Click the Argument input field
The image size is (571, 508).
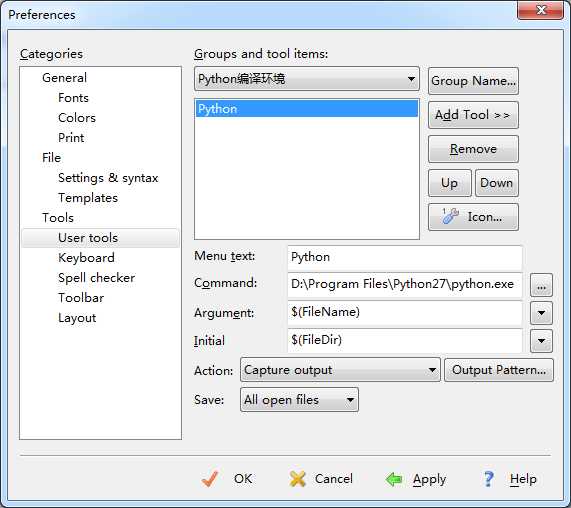[x=405, y=312]
